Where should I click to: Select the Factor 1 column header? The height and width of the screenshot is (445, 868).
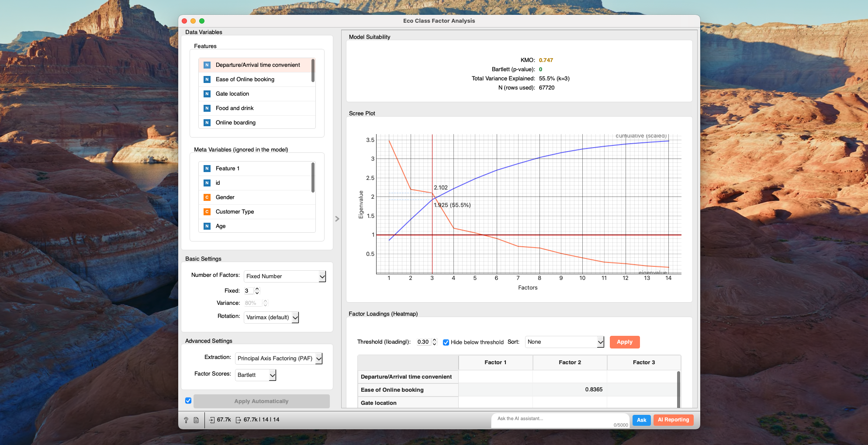click(495, 362)
